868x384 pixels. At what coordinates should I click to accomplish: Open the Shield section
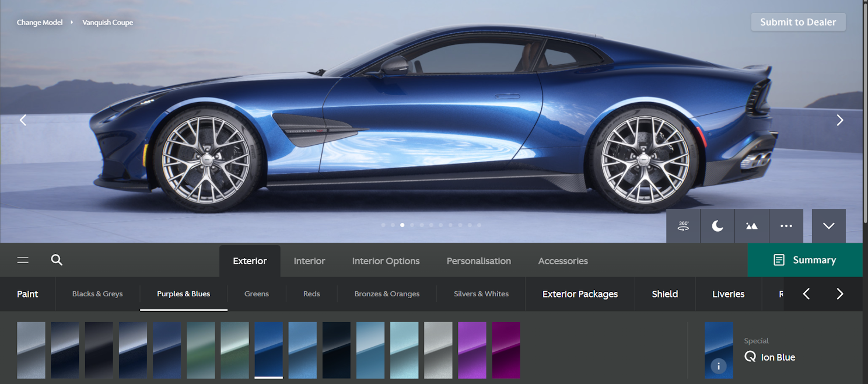coord(665,294)
